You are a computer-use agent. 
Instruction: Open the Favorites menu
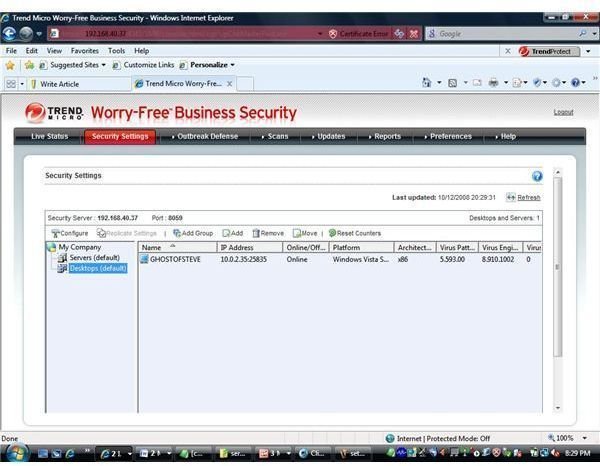[85, 51]
